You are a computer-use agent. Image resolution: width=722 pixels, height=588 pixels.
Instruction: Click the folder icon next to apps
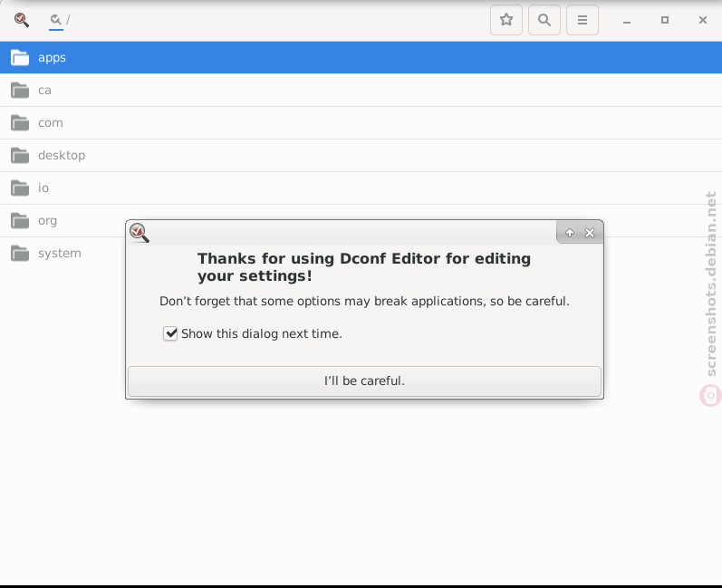[x=20, y=58]
